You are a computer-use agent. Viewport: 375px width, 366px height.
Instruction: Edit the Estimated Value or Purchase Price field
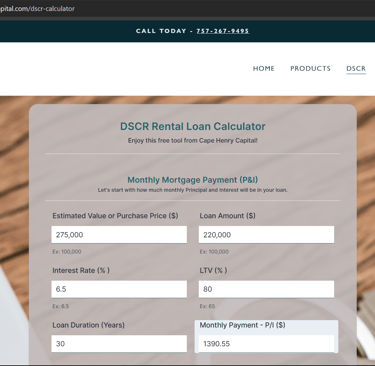pos(119,235)
